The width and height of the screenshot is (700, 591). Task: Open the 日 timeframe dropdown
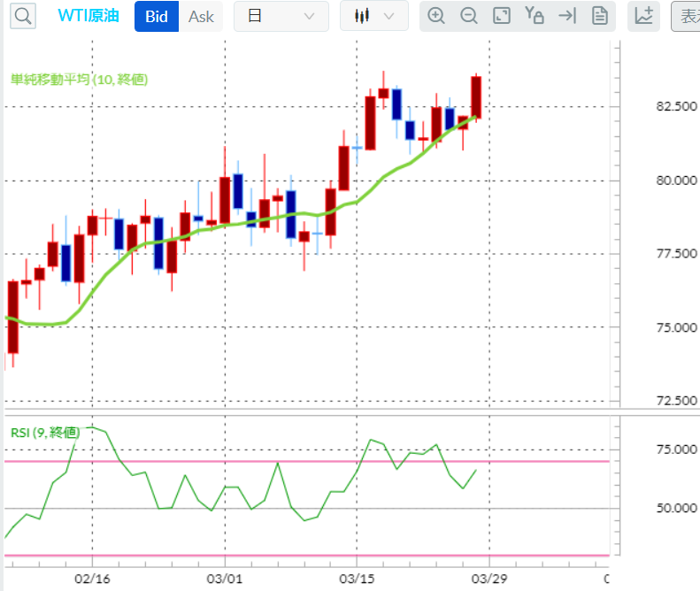point(281,16)
